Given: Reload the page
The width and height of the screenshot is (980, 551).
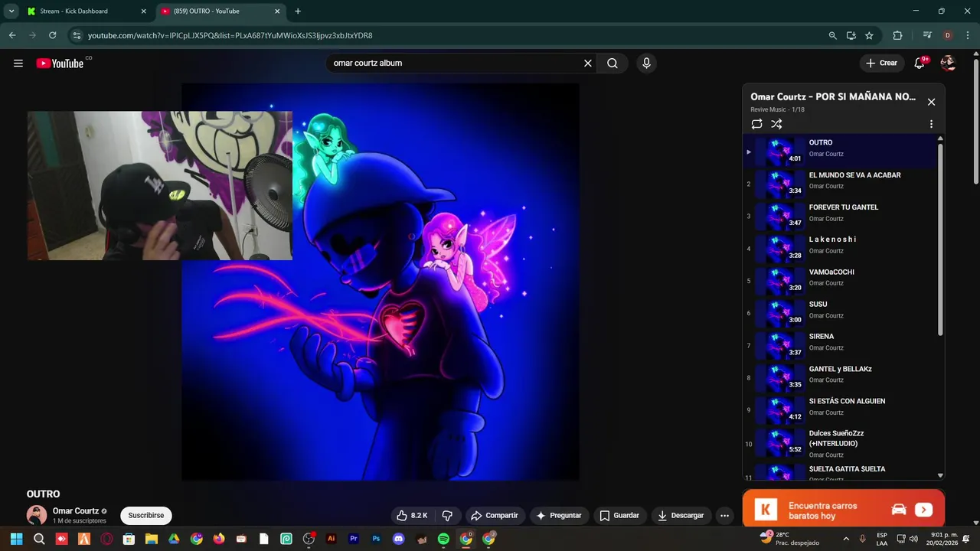Looking at the screenshot, I should pyautogui.click(x=52, y=35).
